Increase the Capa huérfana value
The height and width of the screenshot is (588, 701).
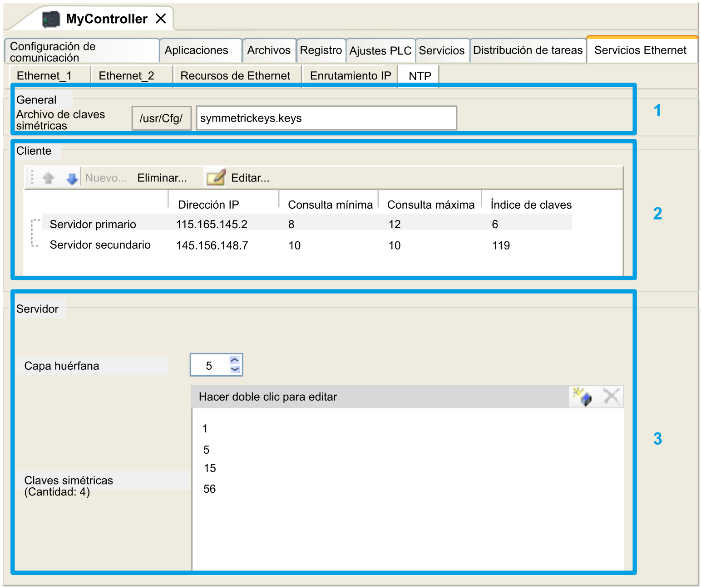[x=235, y=360]
